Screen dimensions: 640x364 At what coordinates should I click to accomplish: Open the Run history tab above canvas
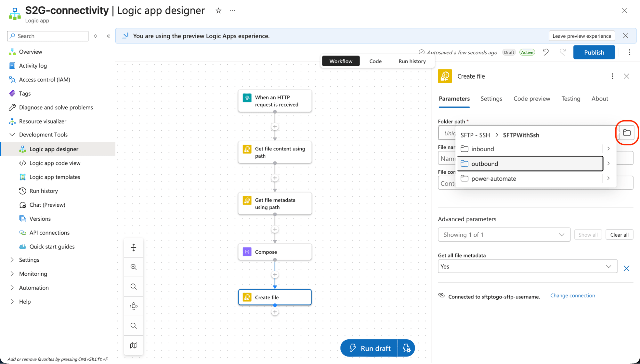coord(412,61)
